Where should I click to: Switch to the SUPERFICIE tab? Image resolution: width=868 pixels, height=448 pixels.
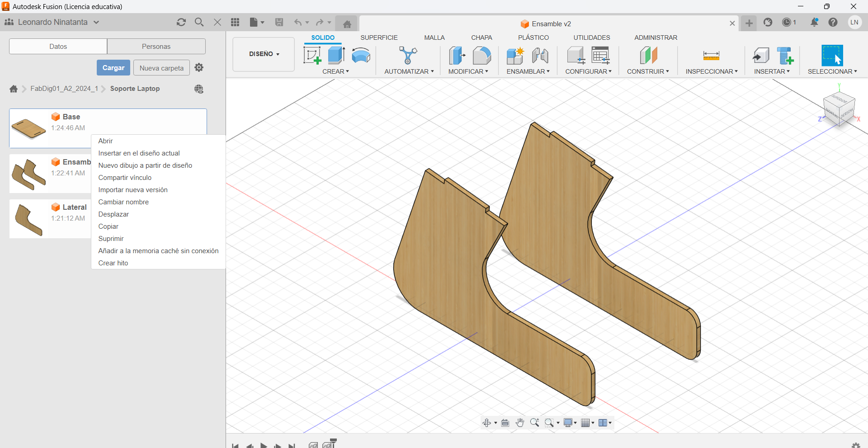379,38
